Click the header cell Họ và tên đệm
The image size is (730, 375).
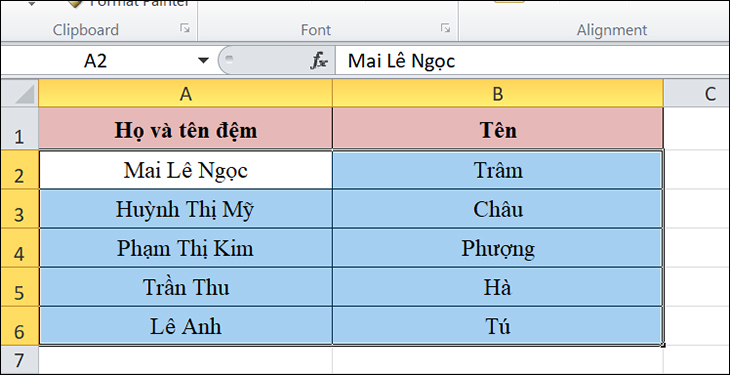(186, 129)
